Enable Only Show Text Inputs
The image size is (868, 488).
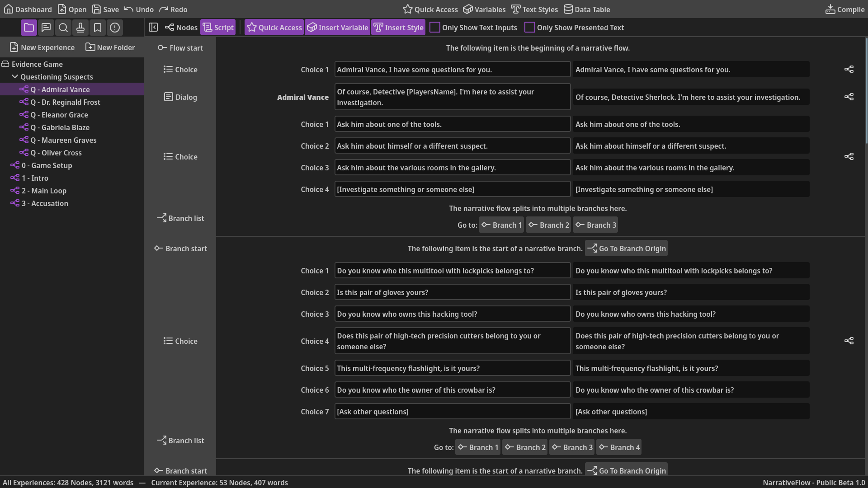435,27
